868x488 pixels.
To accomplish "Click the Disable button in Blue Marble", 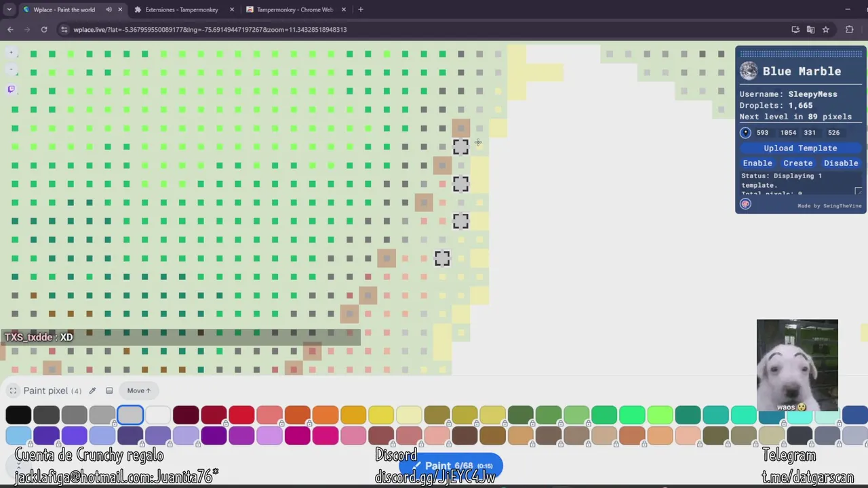I will 841,163.
